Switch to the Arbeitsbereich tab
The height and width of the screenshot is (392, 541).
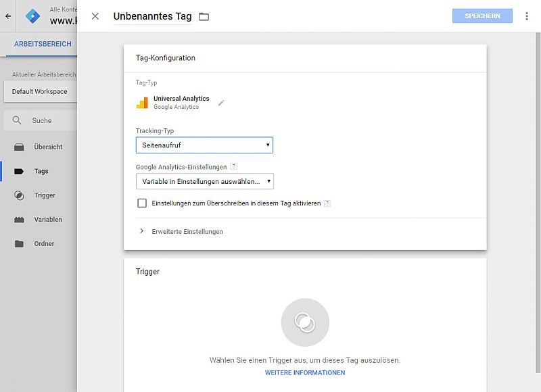[43, 44]
